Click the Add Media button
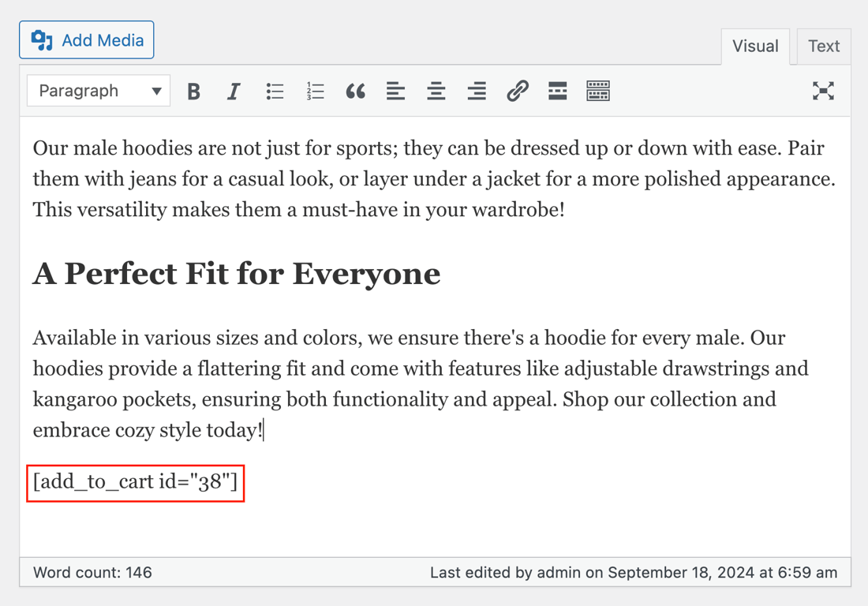The width and height of the screenshot is (868, 606). click(86, 39)
